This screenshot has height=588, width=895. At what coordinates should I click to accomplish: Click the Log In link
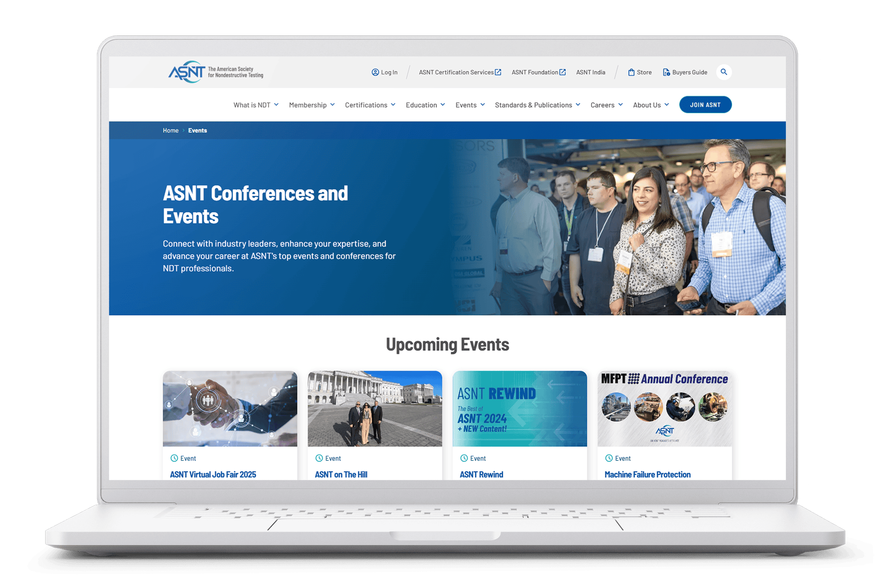389,72
